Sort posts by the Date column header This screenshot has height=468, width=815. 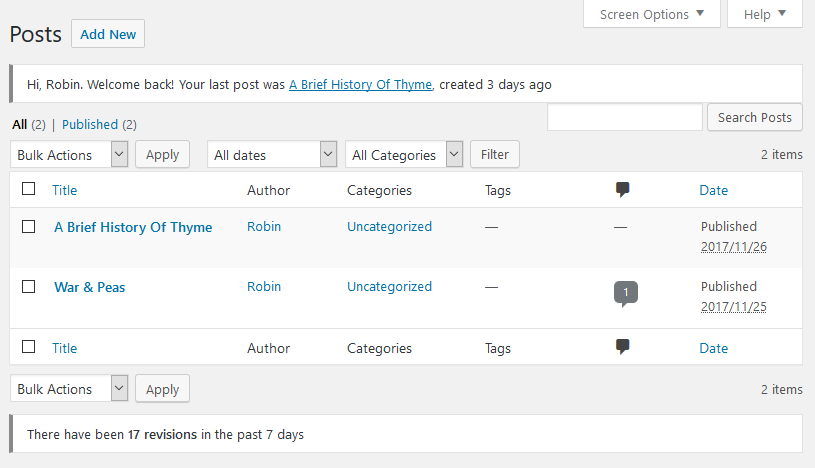(x=714, y=190)
